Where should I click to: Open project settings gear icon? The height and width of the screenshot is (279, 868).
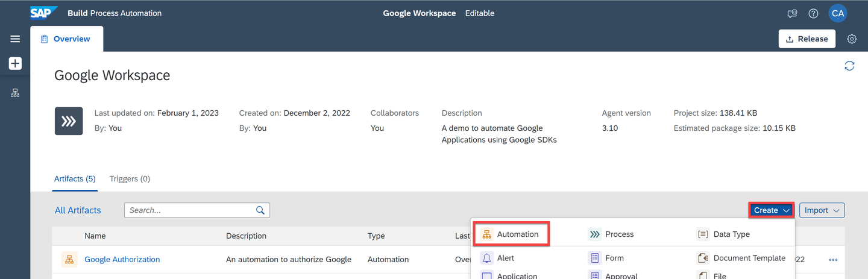(x=852, y=39)
